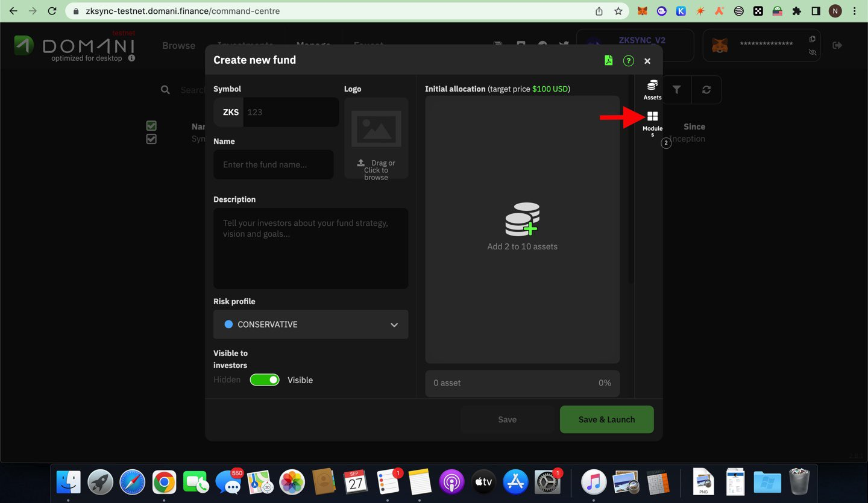This screenshot has height=503, width=868.
Task: Close the Create new fund dialog
Action: [647, 61]
